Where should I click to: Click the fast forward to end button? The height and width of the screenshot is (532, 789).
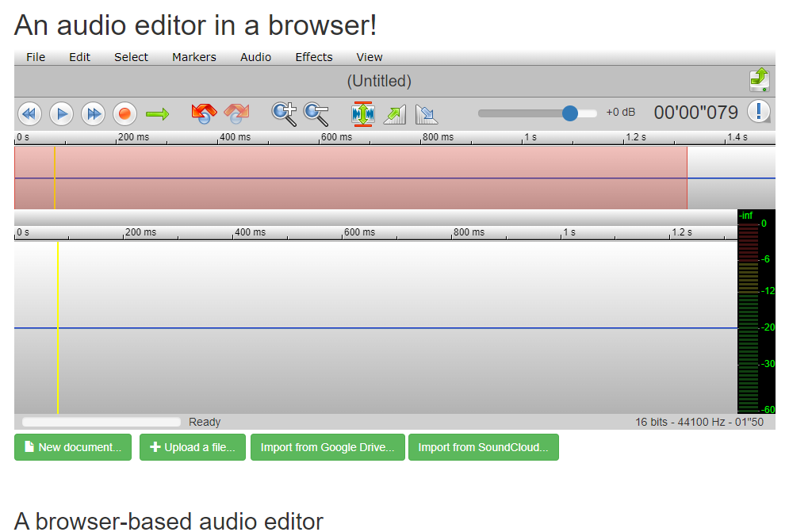(x=93, y=113)
